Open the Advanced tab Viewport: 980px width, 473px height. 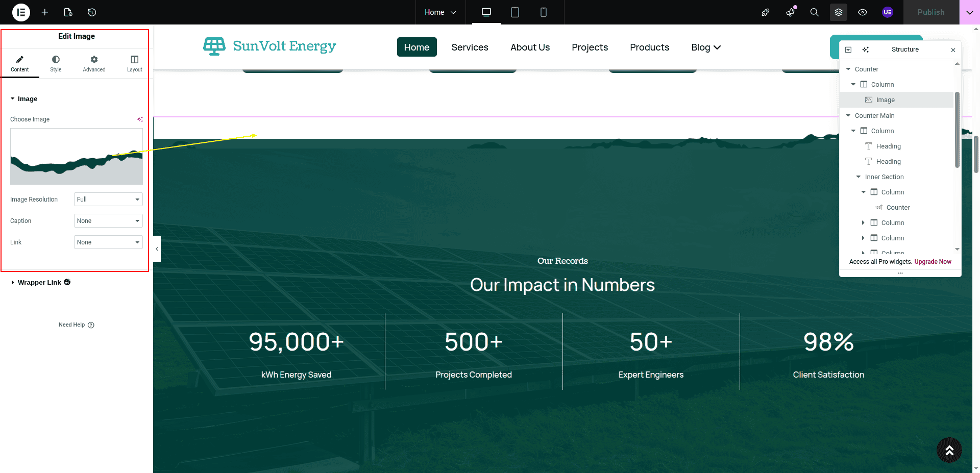coord(94,63)
